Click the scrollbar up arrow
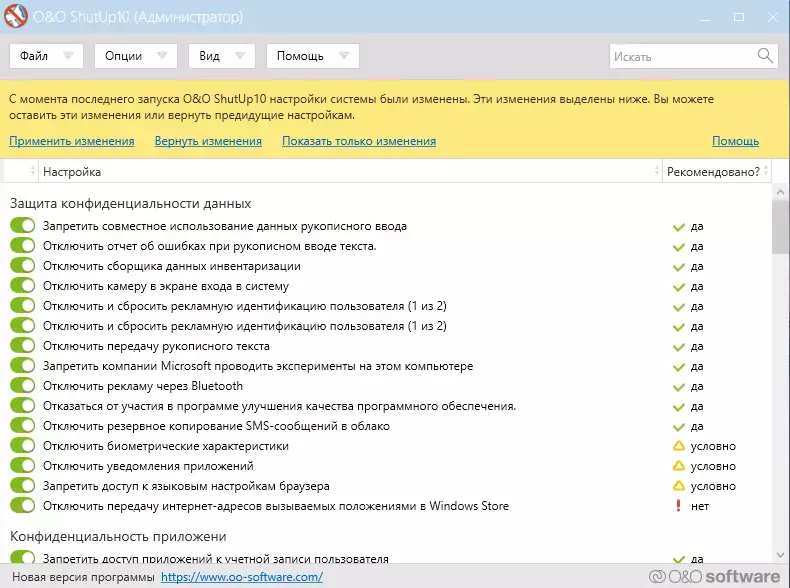 click(780, 192)
